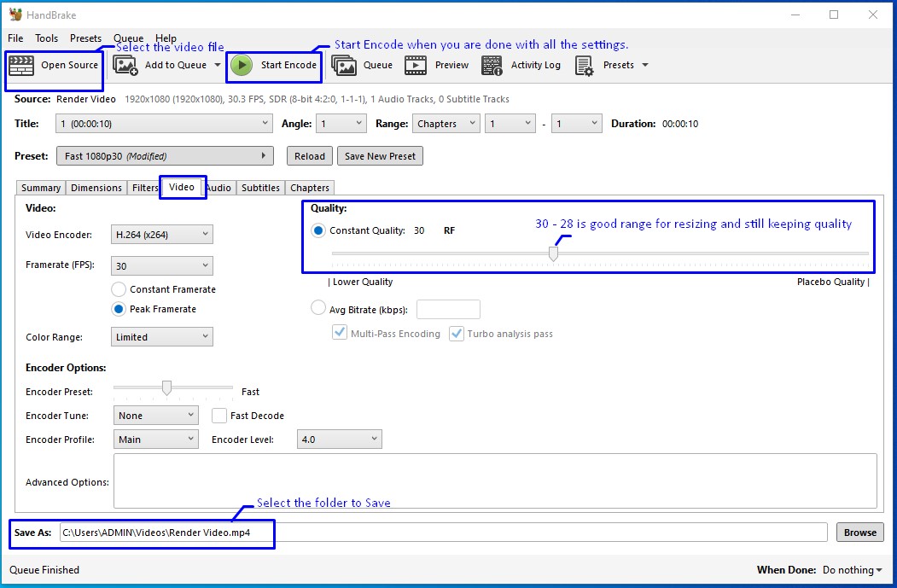Switch to the Video tab
Screen dimensions: 897x588
(182, 187)
